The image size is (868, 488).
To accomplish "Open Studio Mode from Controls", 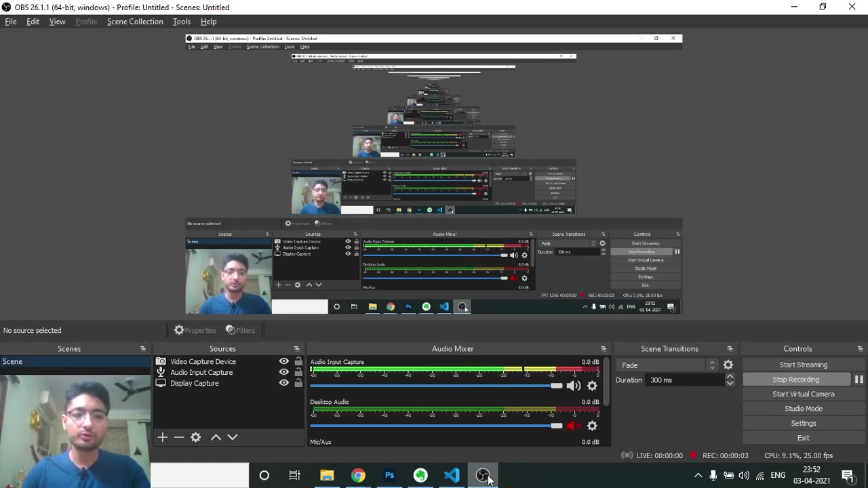I will 803,409.
